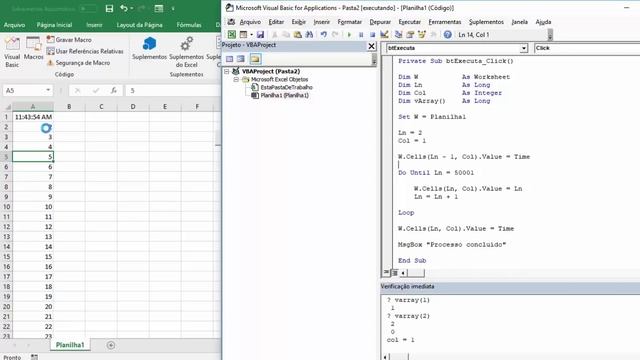Click View Object icon in Project panel
Screen dimensions: 640x360
(x=241, y=59)
